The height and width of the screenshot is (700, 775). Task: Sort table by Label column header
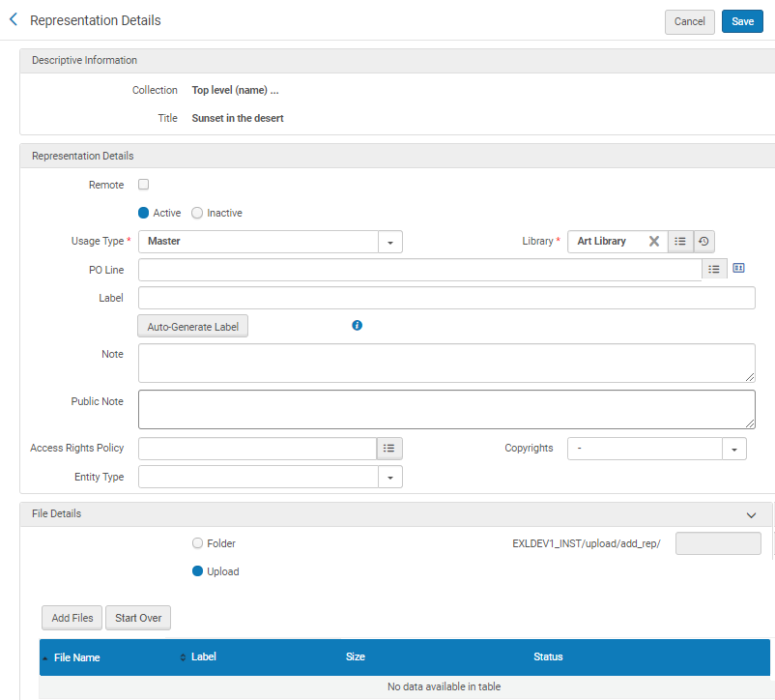point(203,656)
